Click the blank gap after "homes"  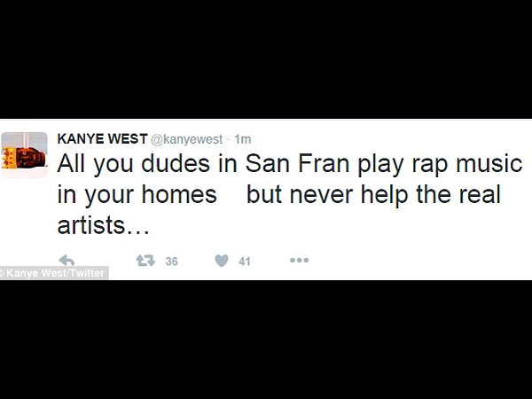click(x=232, y=195)
